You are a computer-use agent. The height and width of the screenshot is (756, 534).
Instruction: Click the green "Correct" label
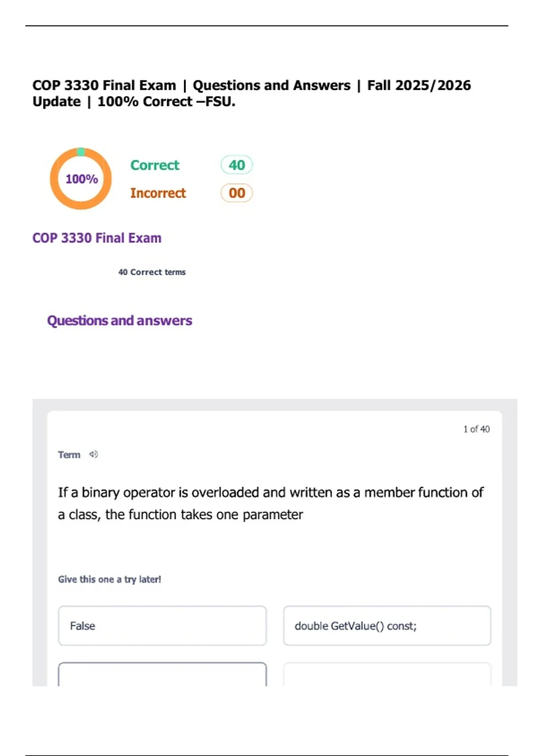point(154,165)
